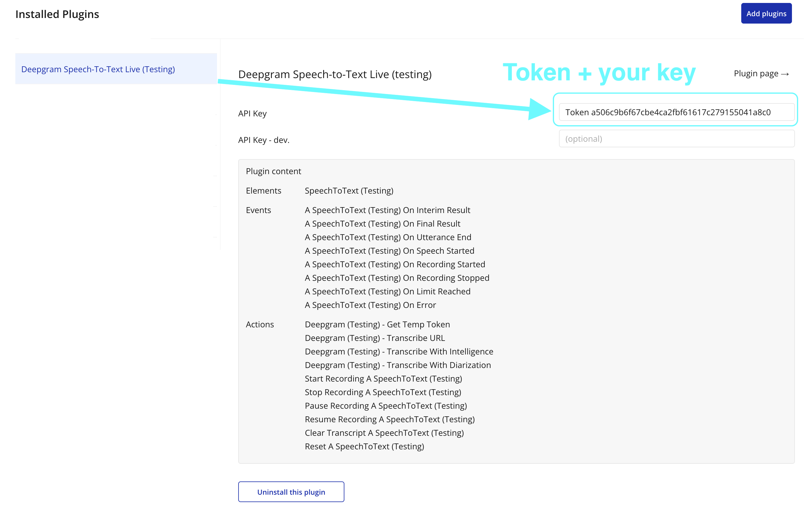Click the On Utterance End event entry
This screenshot has height=528, width=812.
(388, 237)
